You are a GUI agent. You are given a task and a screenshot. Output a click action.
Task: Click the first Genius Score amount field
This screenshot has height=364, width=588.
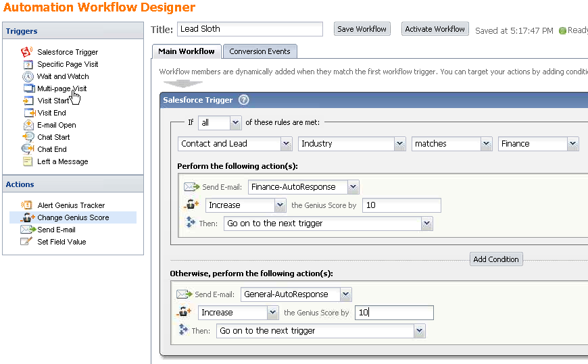[401, 205]
